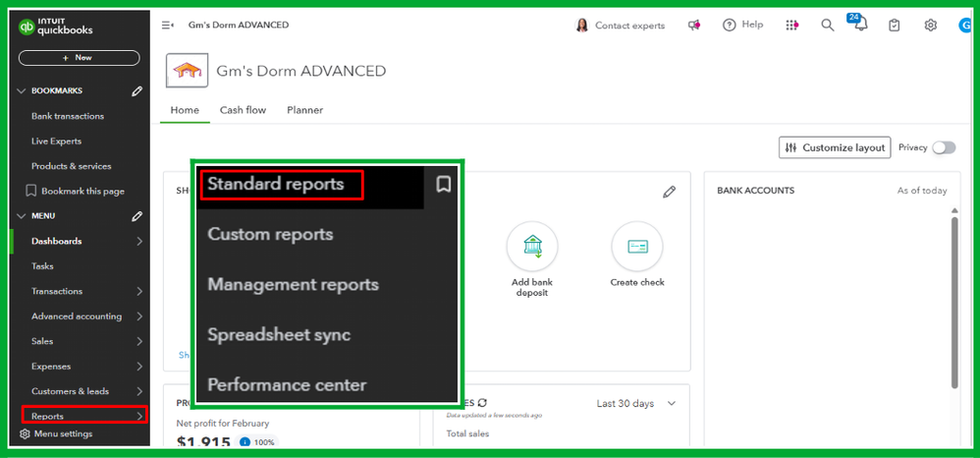Click the + New button
This screenshot has width=980, height=458.
pyautogui.click(x=80, y=58)
